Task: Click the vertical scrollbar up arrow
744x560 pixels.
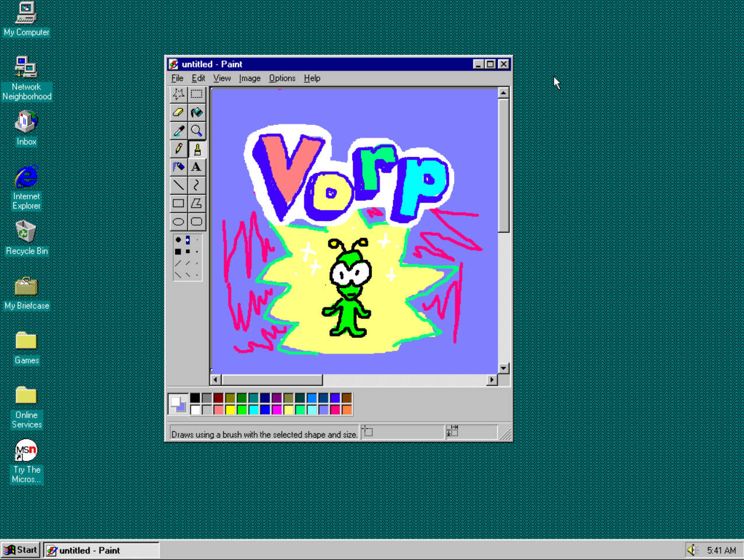Action: coord(503,93)
